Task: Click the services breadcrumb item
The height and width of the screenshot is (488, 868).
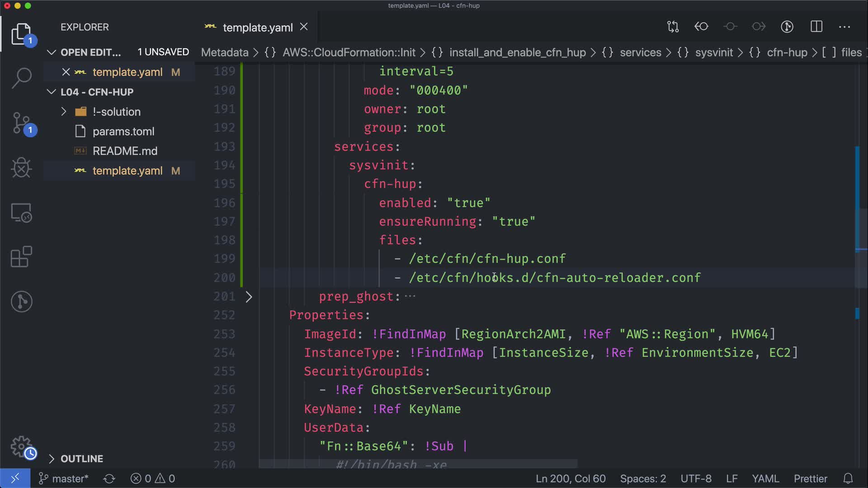Action: tap(640, 52)
